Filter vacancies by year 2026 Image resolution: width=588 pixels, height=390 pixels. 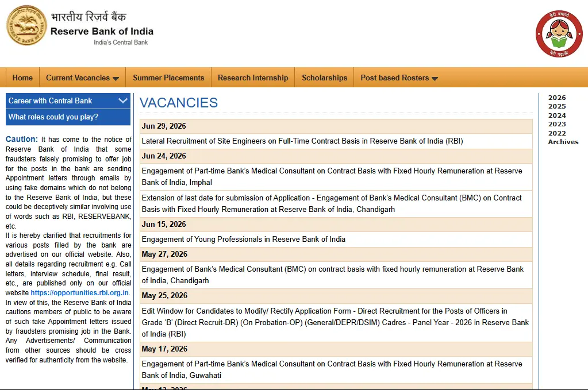(557, 98)
